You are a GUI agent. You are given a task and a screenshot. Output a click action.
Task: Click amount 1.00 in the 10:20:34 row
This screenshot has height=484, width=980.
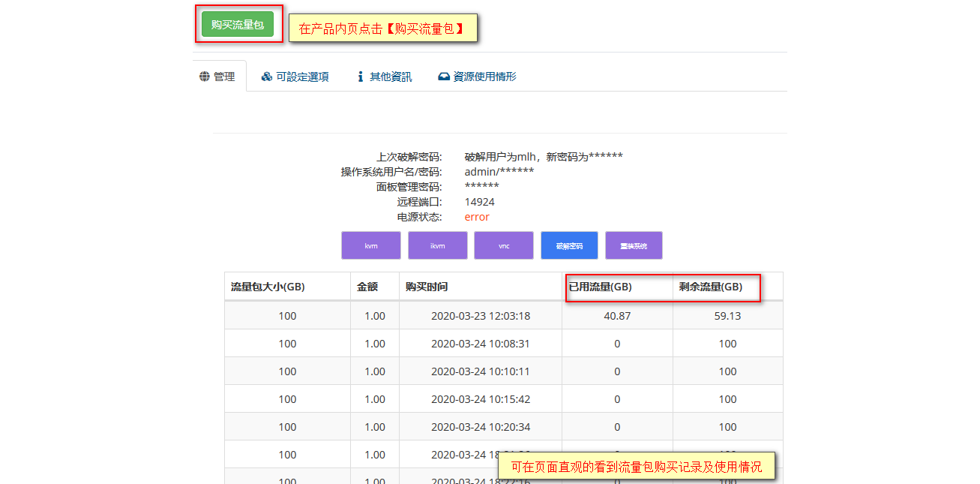[x=375, y=427]
